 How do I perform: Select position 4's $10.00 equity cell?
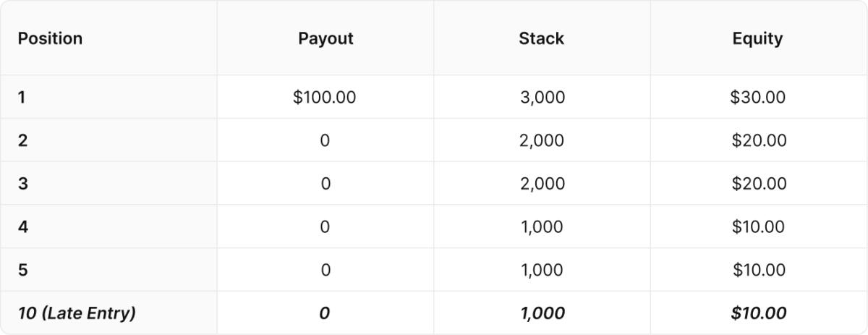[758, 226]
